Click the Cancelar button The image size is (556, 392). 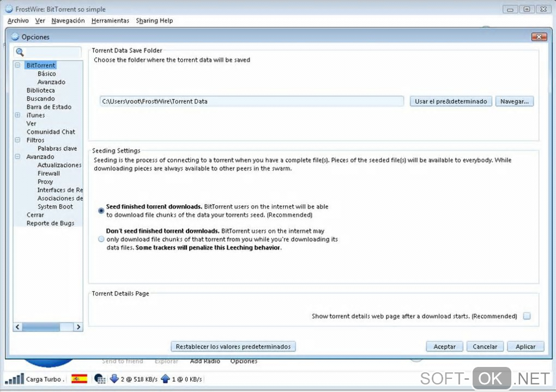(485, 346)
